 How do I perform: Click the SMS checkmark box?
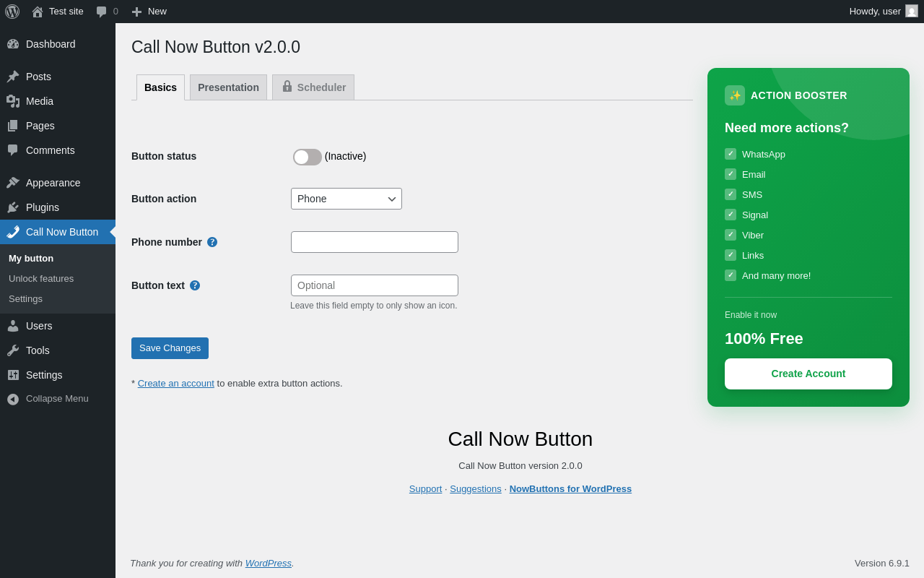(x=731, y=194)
